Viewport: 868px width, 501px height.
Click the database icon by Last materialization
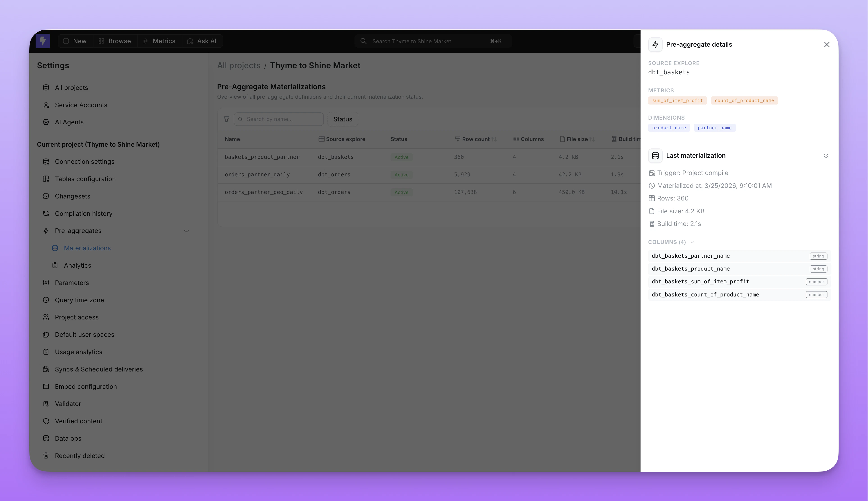655,156
